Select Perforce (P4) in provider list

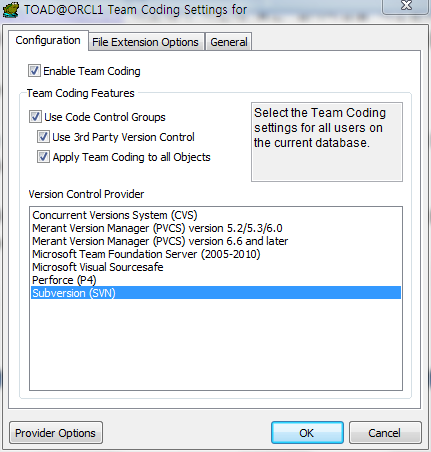(216, 280)
